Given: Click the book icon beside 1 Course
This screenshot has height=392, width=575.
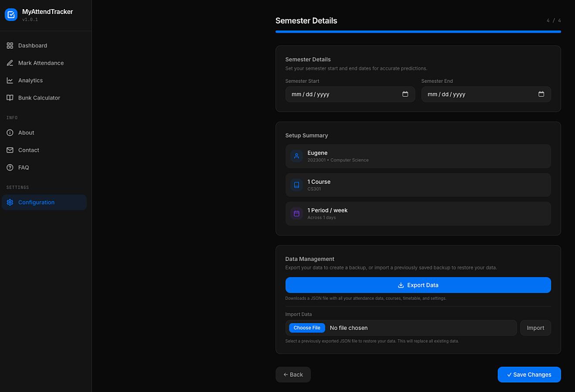Looking at the screenshot, I should pyautogui.click(x=296, y=185).
